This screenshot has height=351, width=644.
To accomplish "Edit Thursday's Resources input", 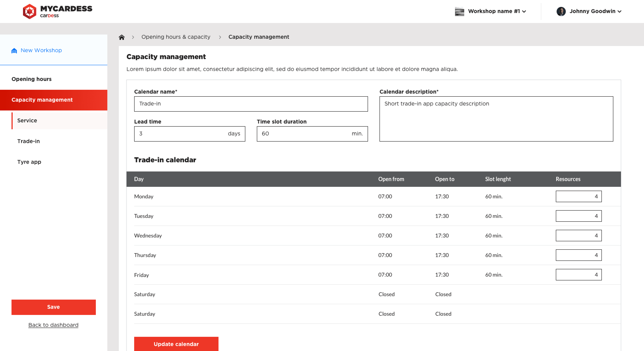I will click(579, 255).
